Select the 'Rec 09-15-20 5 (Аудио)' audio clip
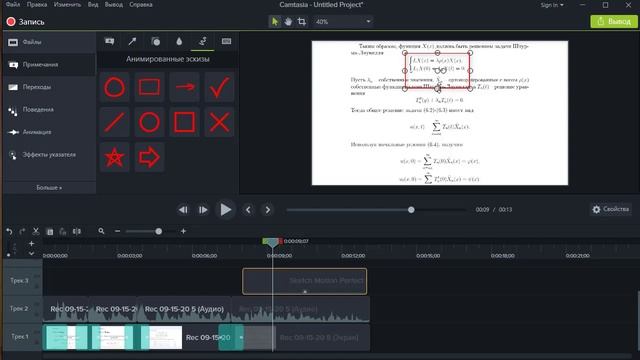The width and height of the screenshot is (640, 360). point(184,309)
